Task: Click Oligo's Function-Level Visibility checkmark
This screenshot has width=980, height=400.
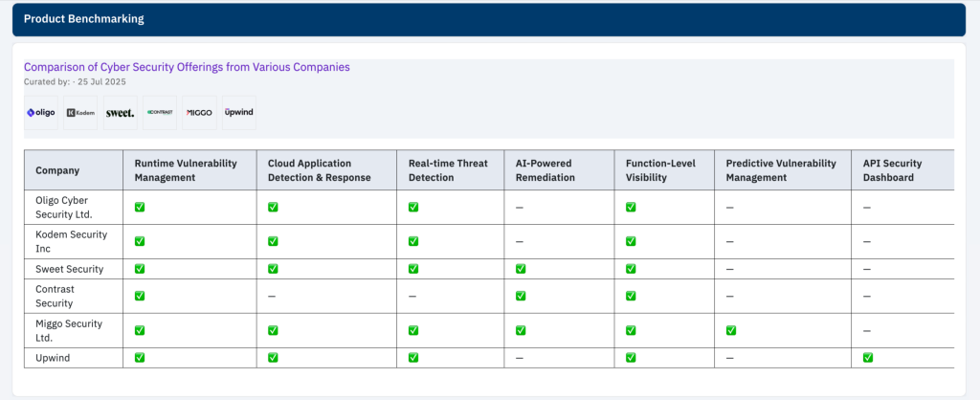Action: (x=631, y=207)
